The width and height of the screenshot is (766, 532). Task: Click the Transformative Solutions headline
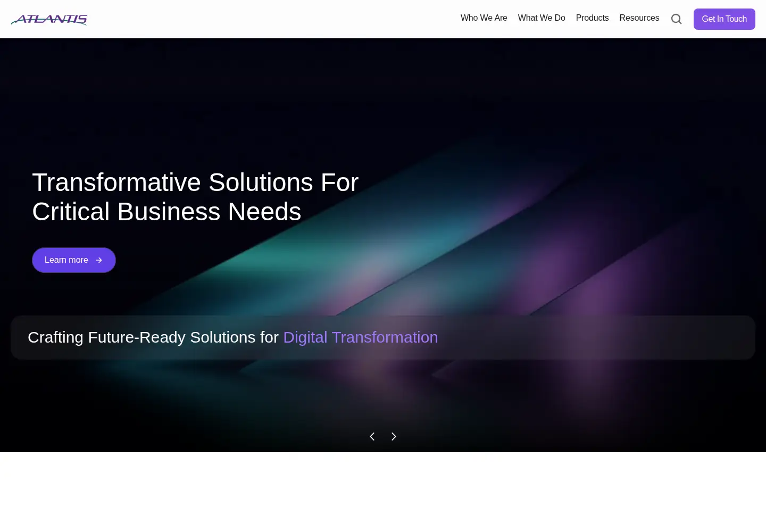coord(195,197)
